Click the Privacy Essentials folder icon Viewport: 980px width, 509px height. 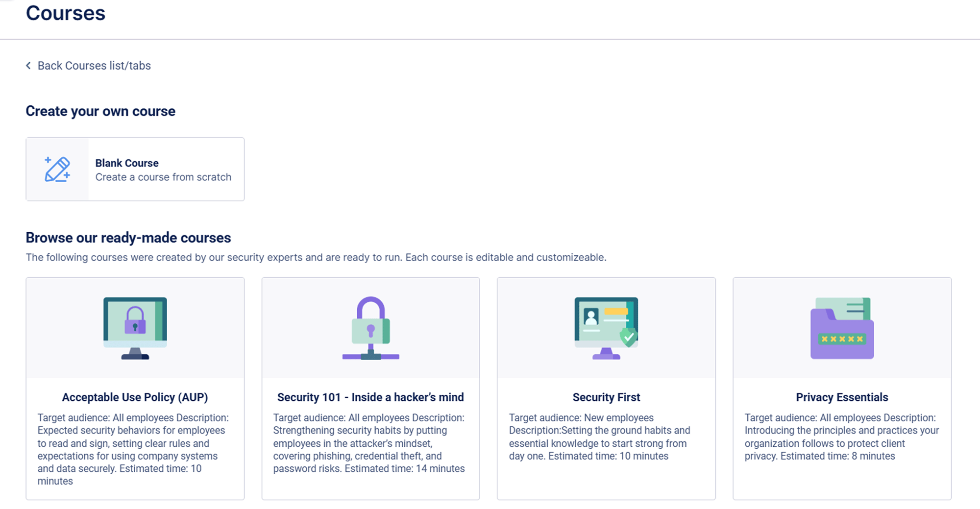(x=842, y=328)
